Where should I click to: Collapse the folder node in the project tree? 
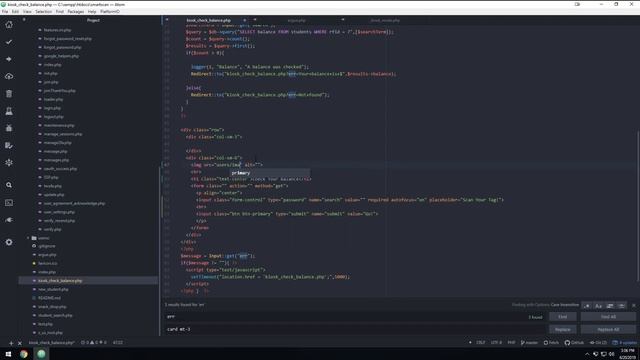28,238
